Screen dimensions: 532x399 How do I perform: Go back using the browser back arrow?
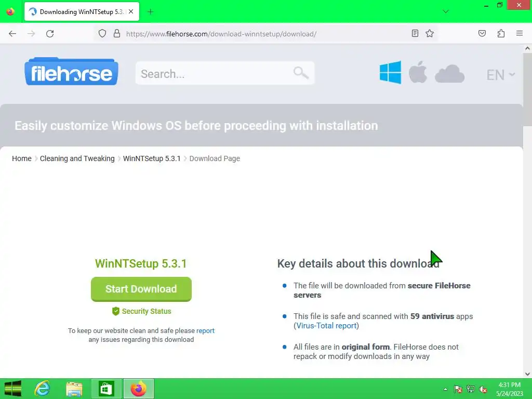12,34
